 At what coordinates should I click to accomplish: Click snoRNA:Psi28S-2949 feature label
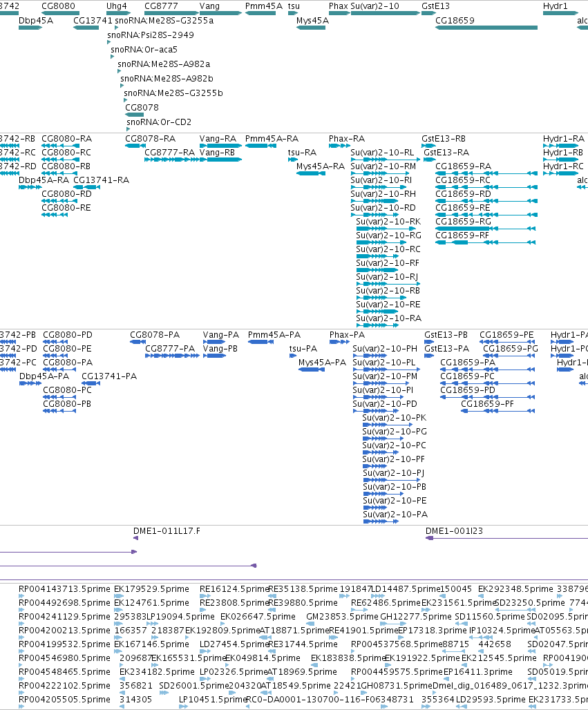coord(151,35)
